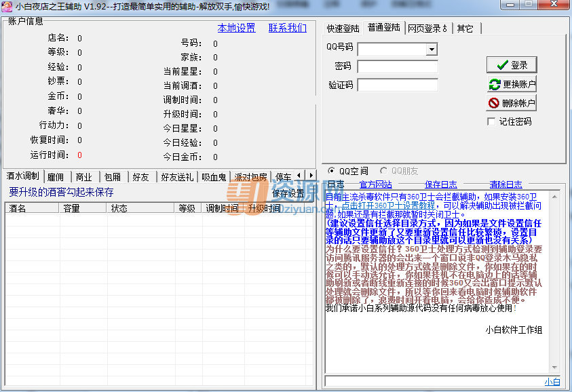Click the 酒名 column header
The width and height of the screenshot is (572, 392).
32,208
